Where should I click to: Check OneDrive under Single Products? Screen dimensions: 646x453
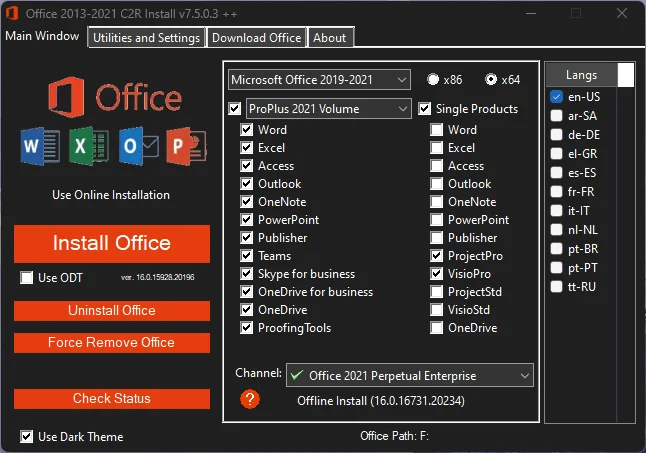pos(437,328)
